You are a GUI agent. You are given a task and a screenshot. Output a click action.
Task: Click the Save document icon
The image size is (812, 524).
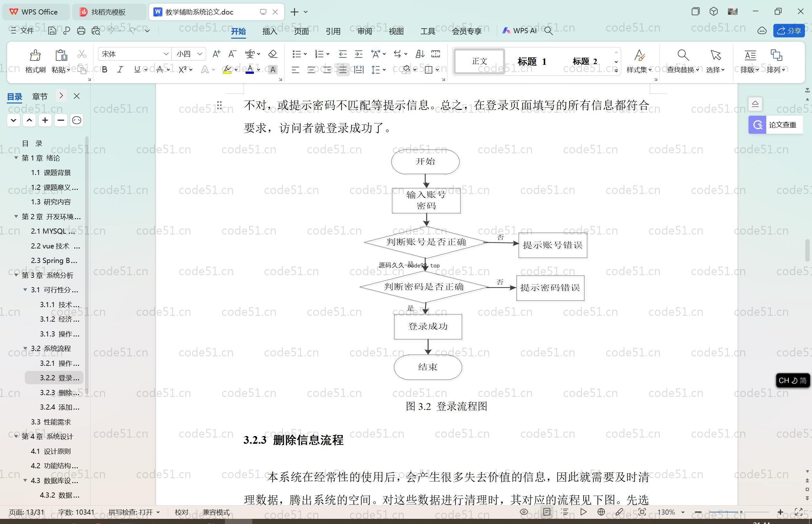pos(52,31)
